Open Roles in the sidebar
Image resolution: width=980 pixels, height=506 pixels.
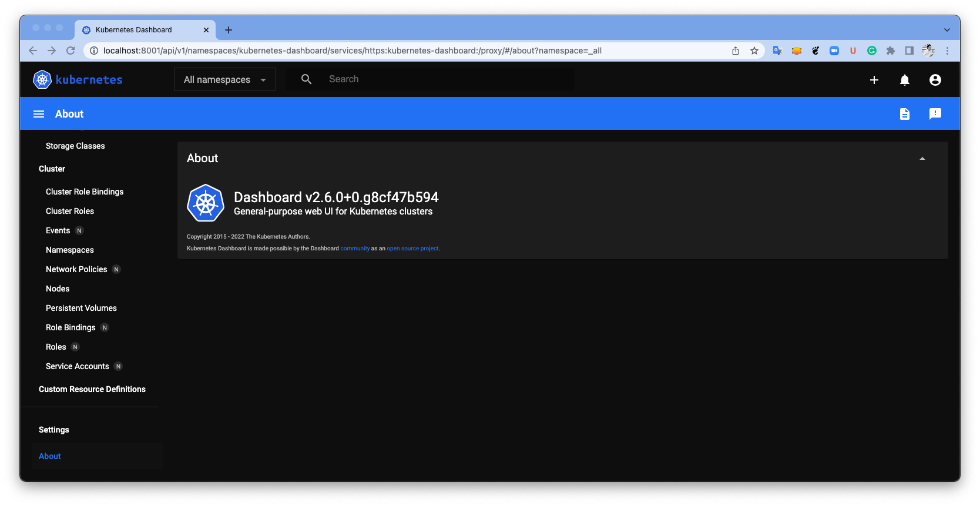56,347
